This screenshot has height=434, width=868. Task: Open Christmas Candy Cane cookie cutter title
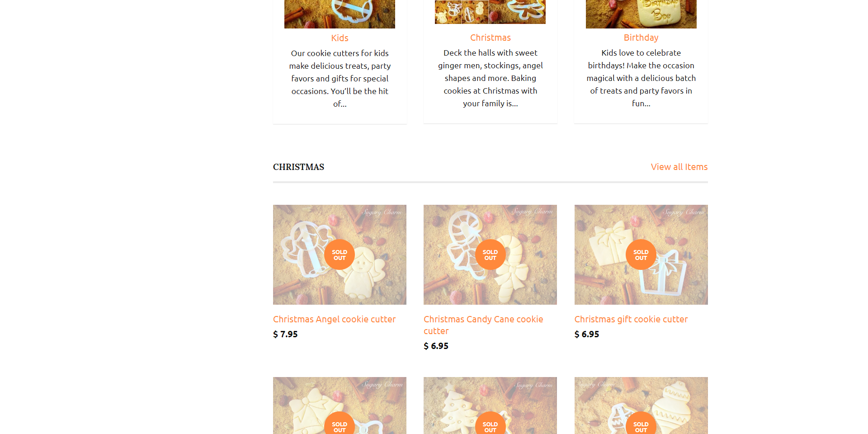(x=483, y=325)
